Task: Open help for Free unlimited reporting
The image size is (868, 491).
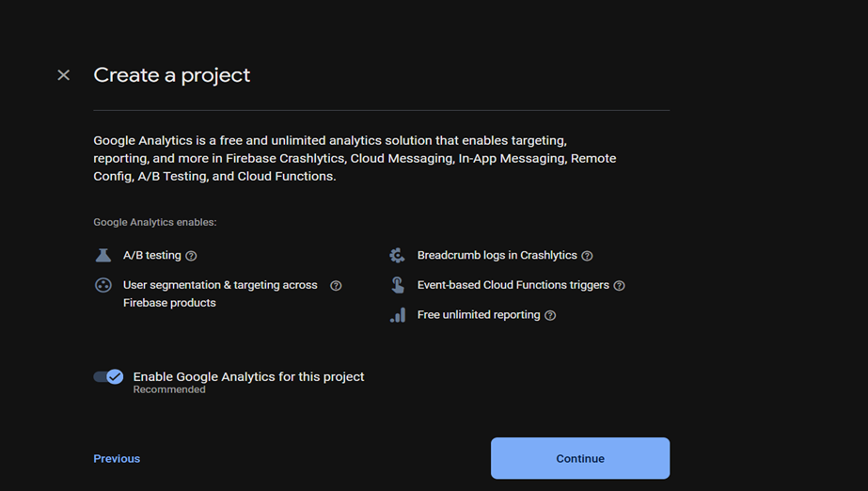Action: pyautogui.click(x=550, y=315)
